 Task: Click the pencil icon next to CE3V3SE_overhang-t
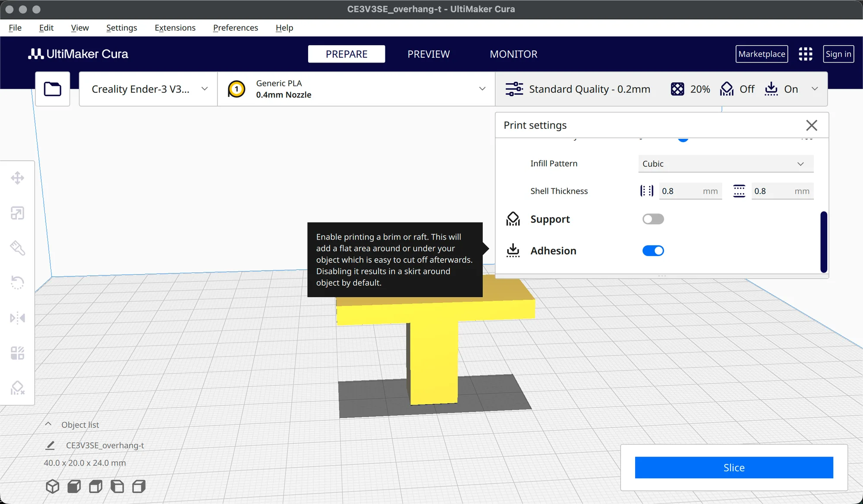pyautogui.click(x=50, y=445)
